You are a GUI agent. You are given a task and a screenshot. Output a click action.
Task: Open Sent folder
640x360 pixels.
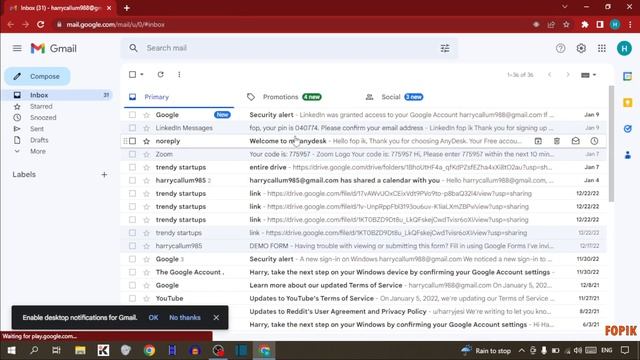tap(37, 129)
